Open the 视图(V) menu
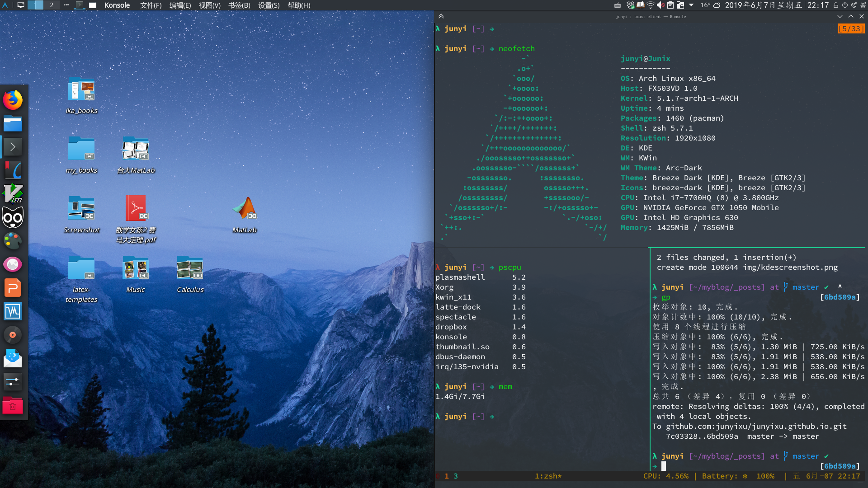Image resolution: width=868 pixels, height=488 pixels. 209,5
